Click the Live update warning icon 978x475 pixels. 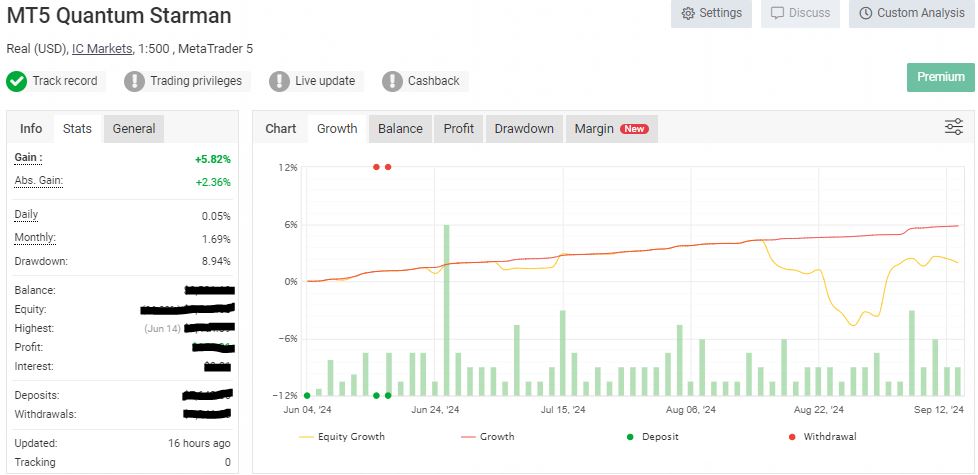(279, 81)
